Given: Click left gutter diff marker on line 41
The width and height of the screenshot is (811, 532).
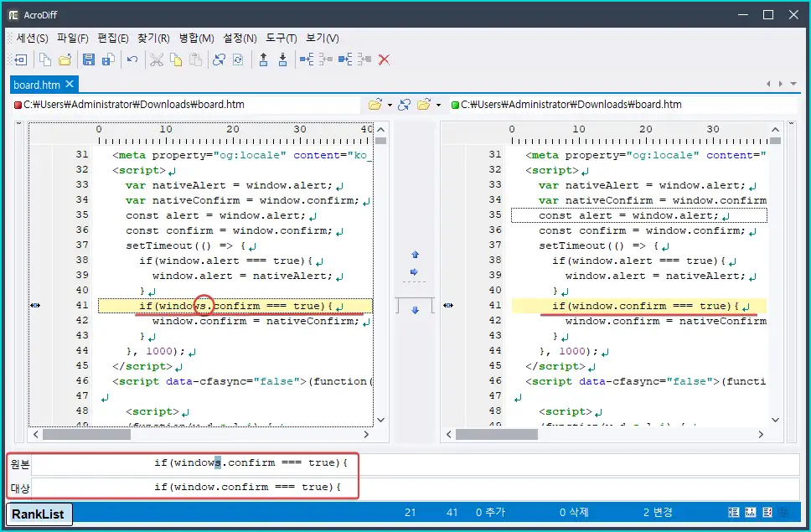Looking at the screenshot, I should pos(35,306).
